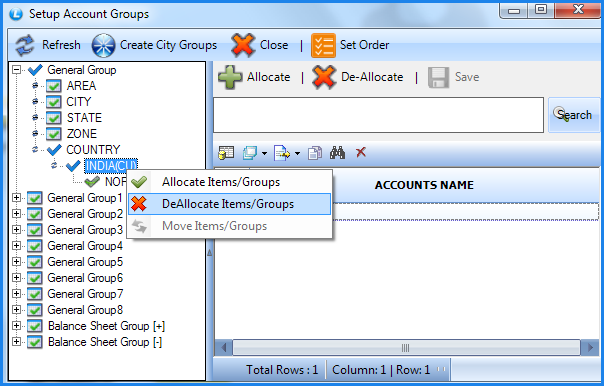Expand the General Group5 node

[x=16, y=262]
